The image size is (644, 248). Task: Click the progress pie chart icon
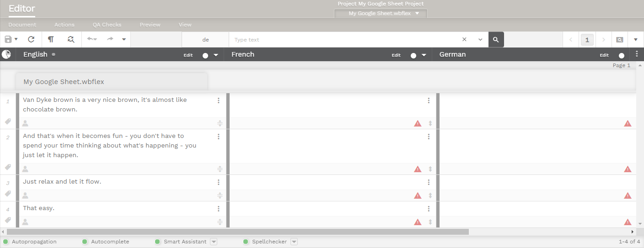6,54
